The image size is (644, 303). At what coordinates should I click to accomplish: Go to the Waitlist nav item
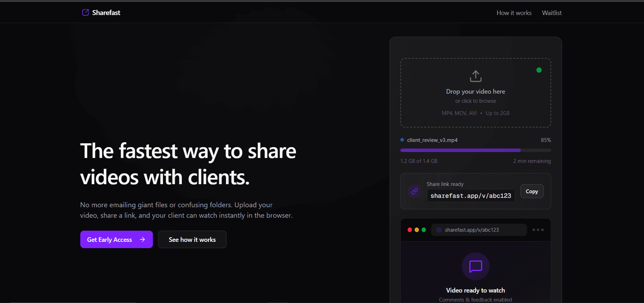[x=552, y=13]
